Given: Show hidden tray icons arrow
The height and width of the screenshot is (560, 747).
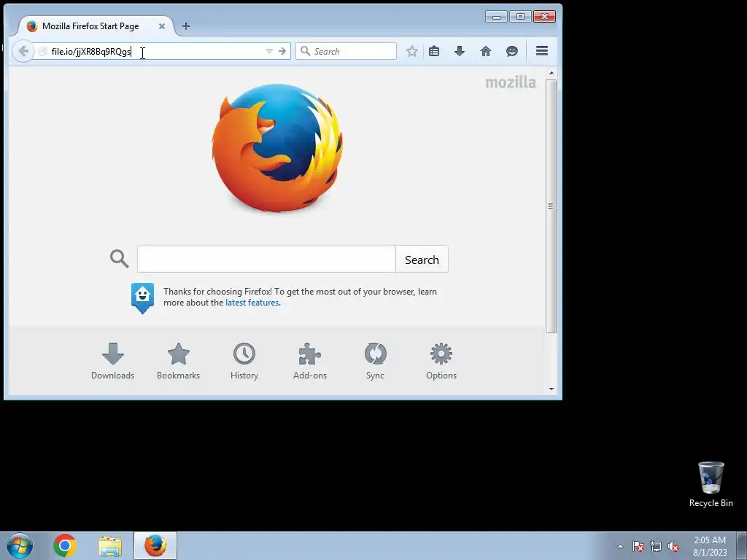Looking at the screenshot, I should point(620,546).
